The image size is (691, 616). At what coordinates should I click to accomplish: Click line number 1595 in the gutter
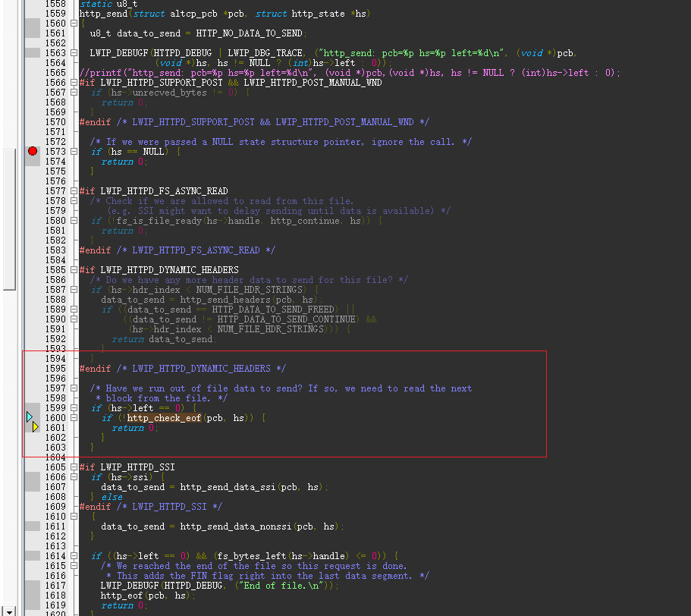(x=55, y=369)
